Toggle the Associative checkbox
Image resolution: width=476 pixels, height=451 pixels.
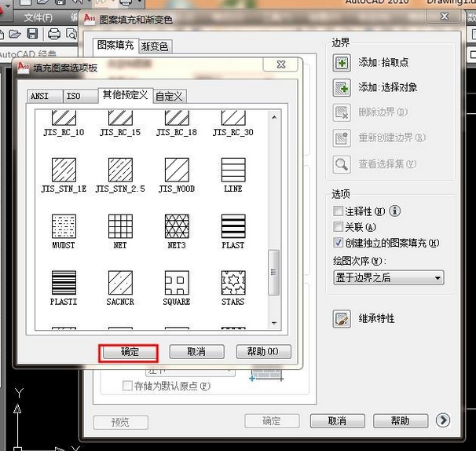(339, 227)
